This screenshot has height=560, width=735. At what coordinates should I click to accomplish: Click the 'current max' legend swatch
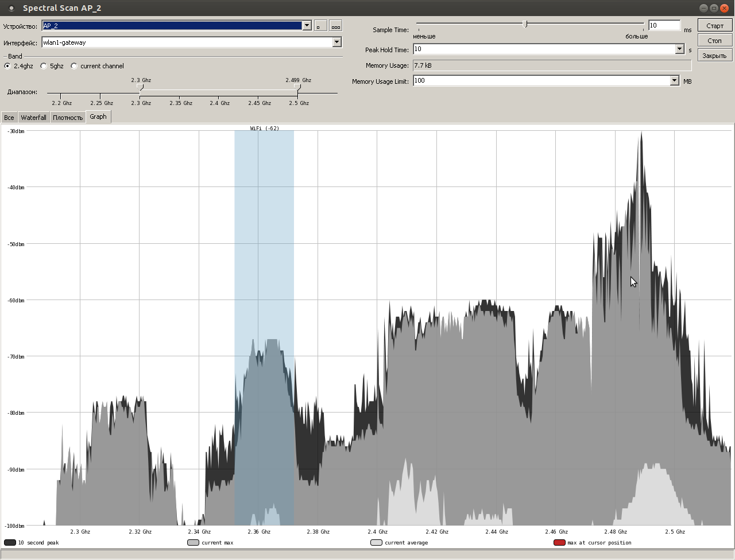193,542
